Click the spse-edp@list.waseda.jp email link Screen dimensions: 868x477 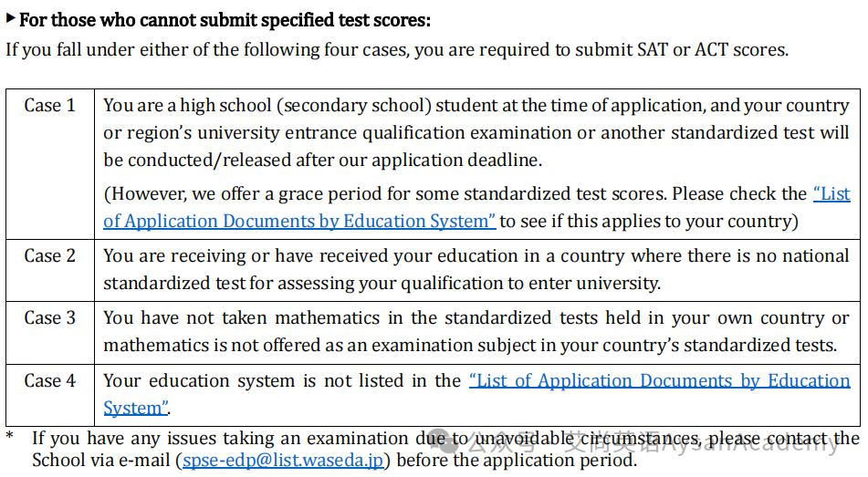(x=283, y=461)
